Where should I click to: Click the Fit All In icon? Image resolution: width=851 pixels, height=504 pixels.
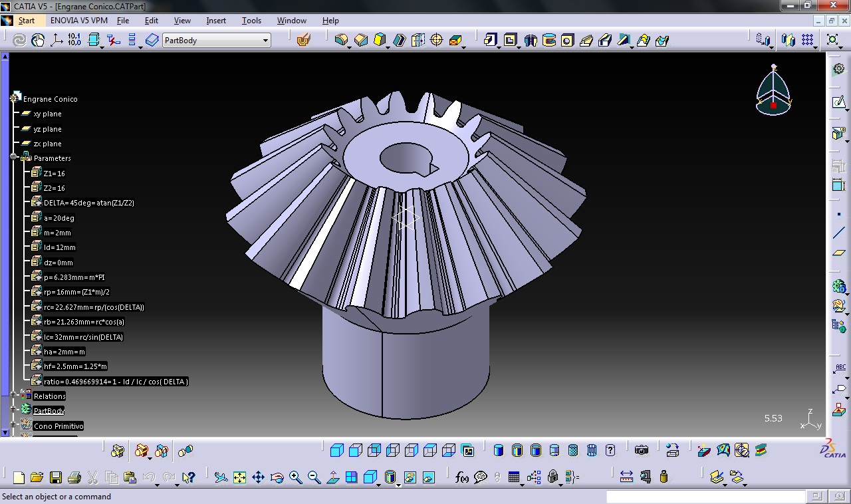tap(239, 477)
